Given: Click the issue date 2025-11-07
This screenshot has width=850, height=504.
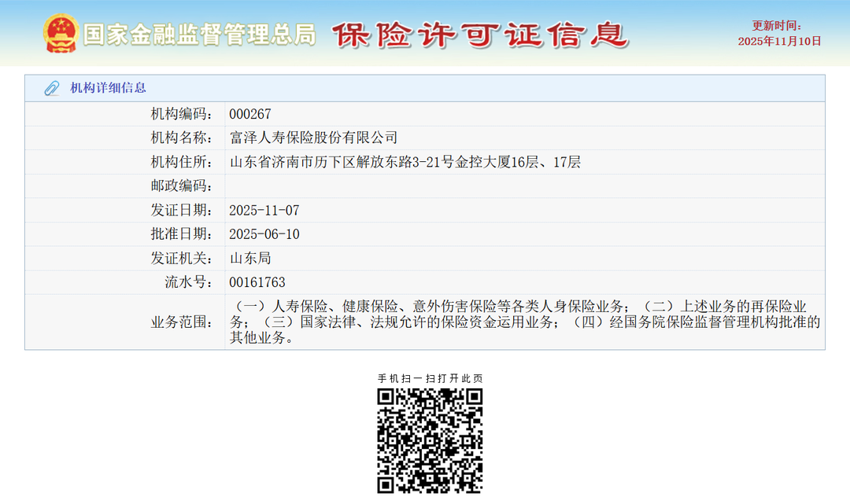Looking at the screenshot, I should (x=264, y=211).
